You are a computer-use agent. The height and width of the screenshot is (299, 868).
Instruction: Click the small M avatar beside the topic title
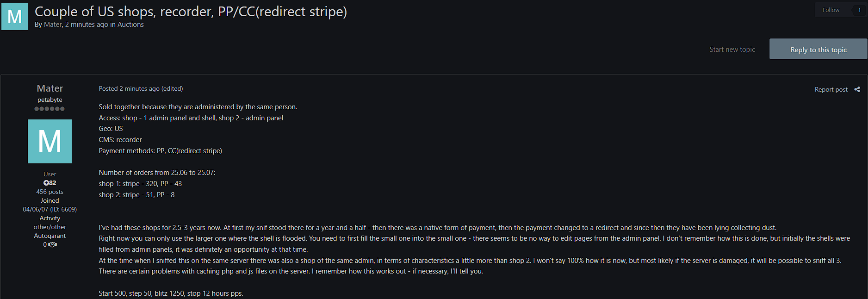(14, 17)
